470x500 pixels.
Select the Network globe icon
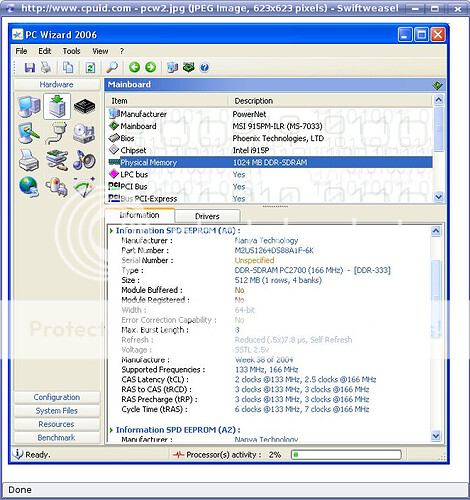(x=29, y=187)
